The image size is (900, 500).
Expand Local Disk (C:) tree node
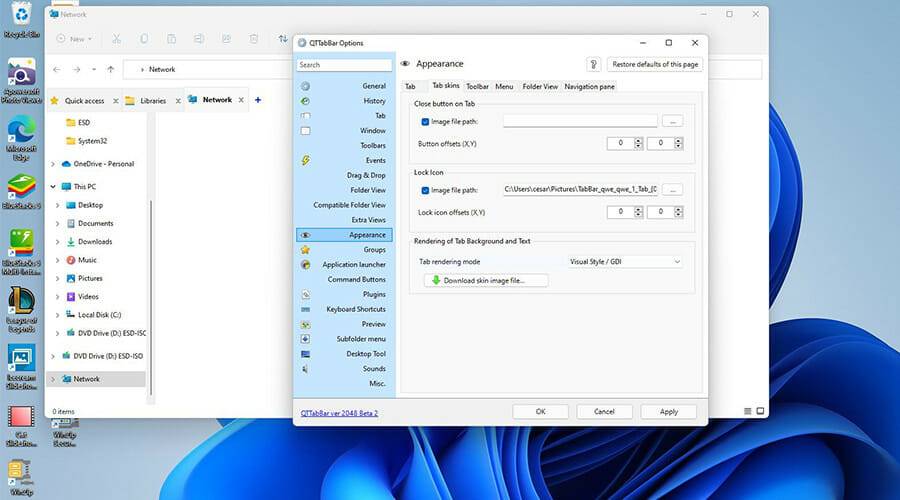[57, 315]
